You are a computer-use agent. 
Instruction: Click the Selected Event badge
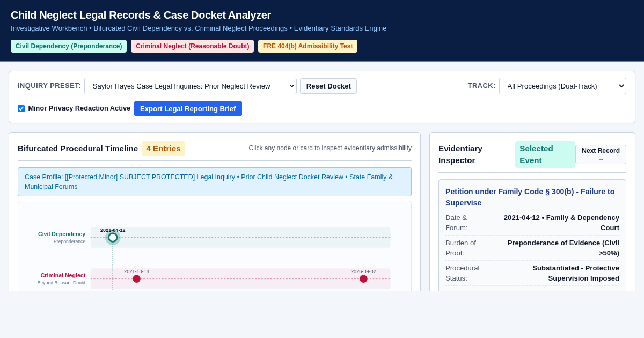(545, 155)
